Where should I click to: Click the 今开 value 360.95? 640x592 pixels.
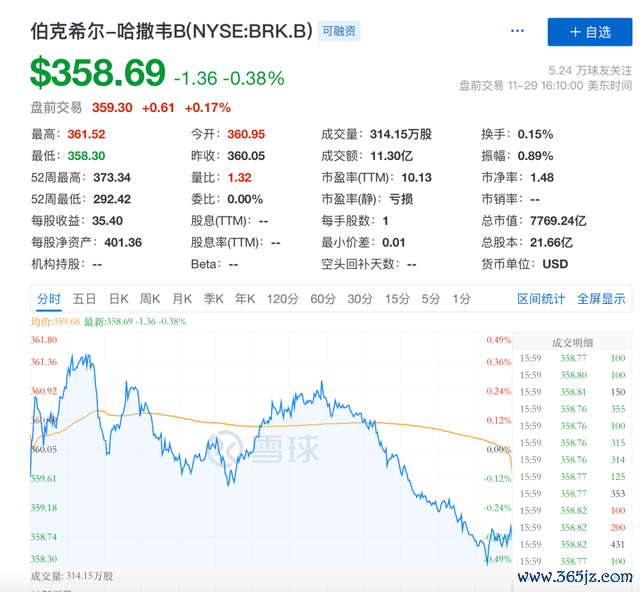click(x=246, y=134)
